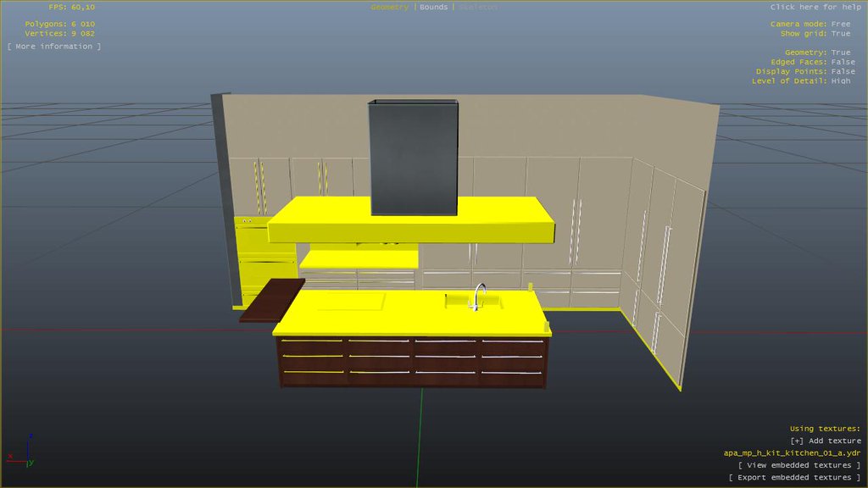Expand the More information panel
The width and height of the screenshot is (868, 488).
(54, 47)
